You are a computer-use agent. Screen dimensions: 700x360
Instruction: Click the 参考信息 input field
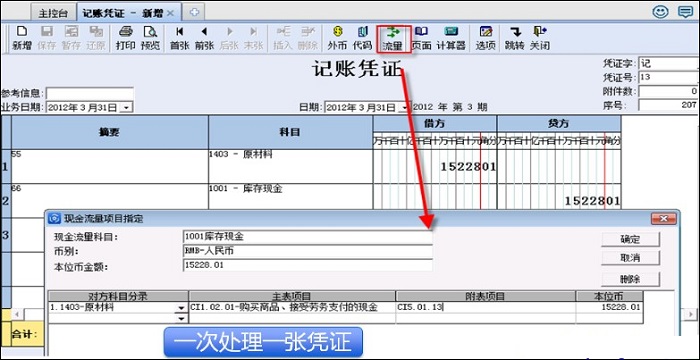90,93
